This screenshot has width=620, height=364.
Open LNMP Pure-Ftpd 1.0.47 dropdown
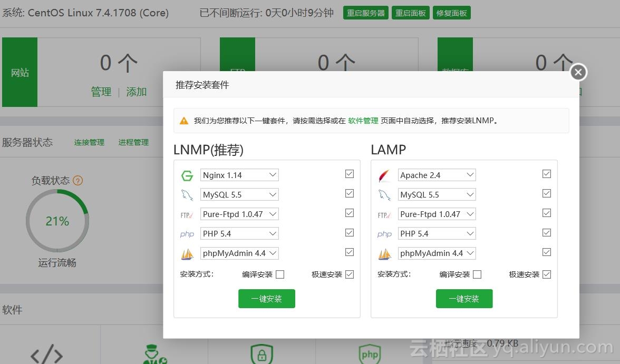click(239, 214)
